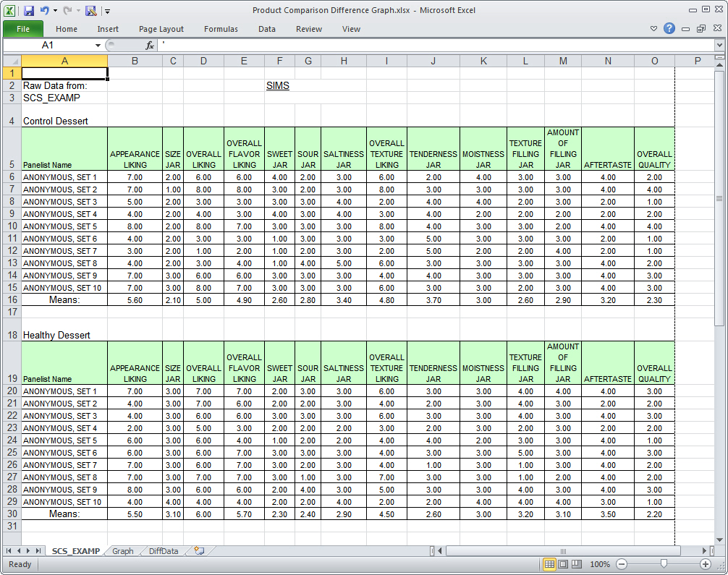Switch to the Graph sheet tab
728x575 pixels.
pos(122,551)
